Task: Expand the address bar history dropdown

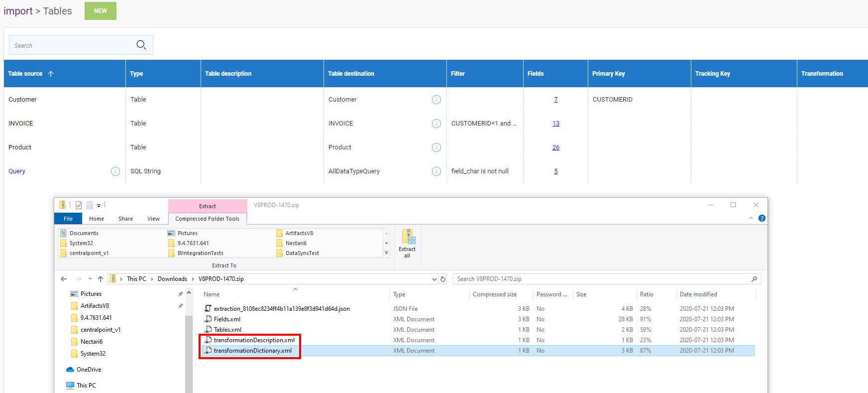Action: pyautogui.click(x=434, y=279)
